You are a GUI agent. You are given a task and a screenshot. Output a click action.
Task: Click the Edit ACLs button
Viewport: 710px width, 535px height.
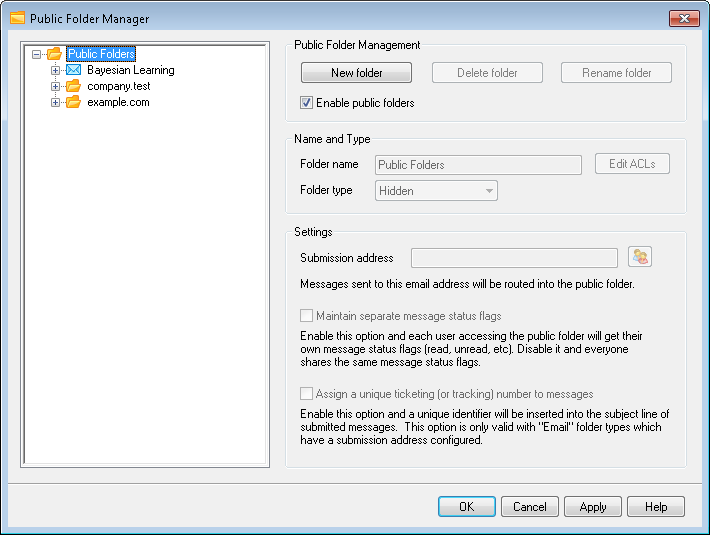[x=632, y=165]
